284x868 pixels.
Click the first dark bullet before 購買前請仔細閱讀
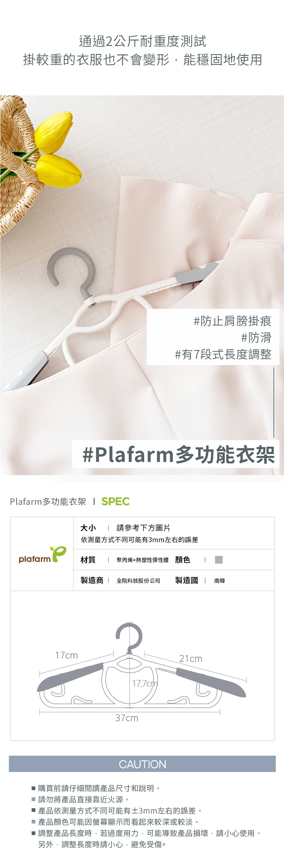(33, 788)
